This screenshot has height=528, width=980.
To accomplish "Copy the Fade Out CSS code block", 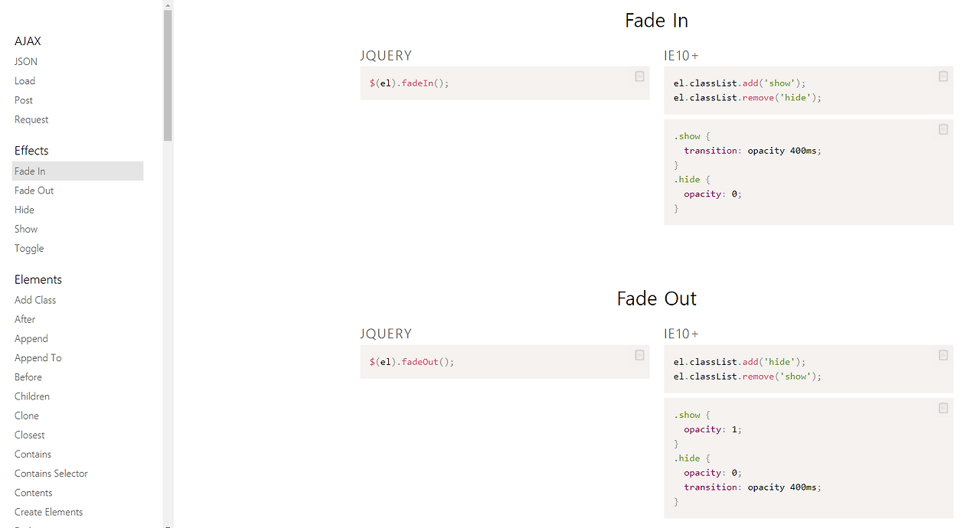I will pos(942,408).
